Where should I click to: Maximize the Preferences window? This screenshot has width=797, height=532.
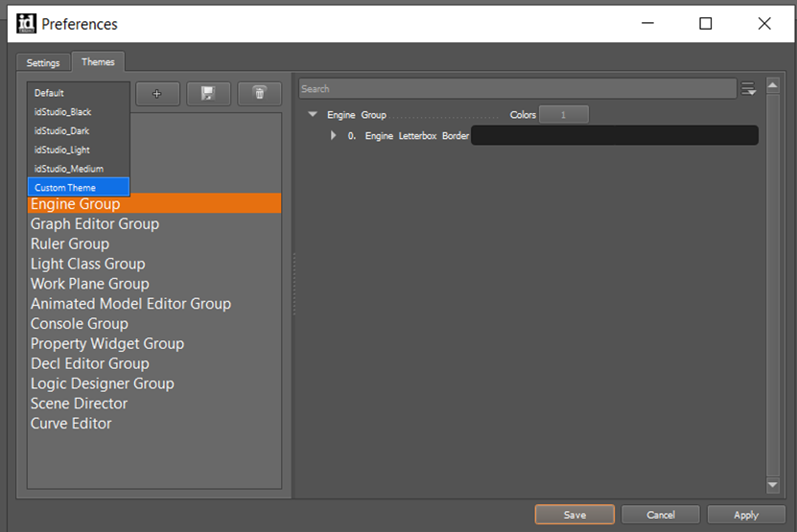click(706, 23)
